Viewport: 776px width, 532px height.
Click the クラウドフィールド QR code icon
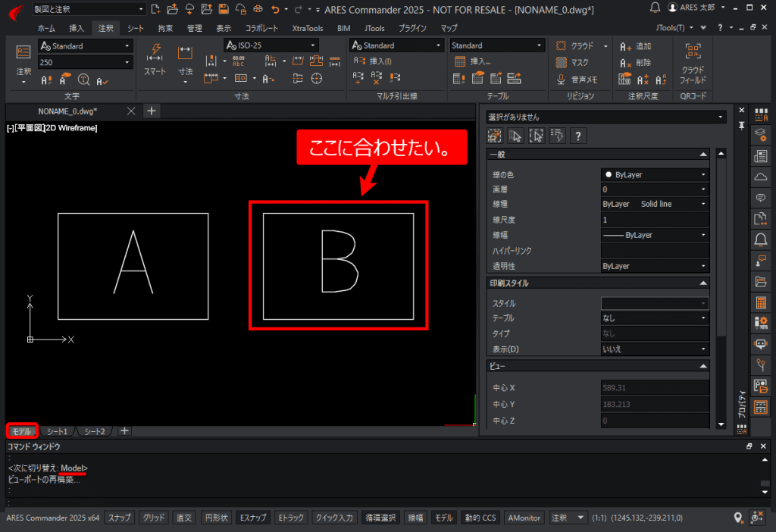point(693,53)
